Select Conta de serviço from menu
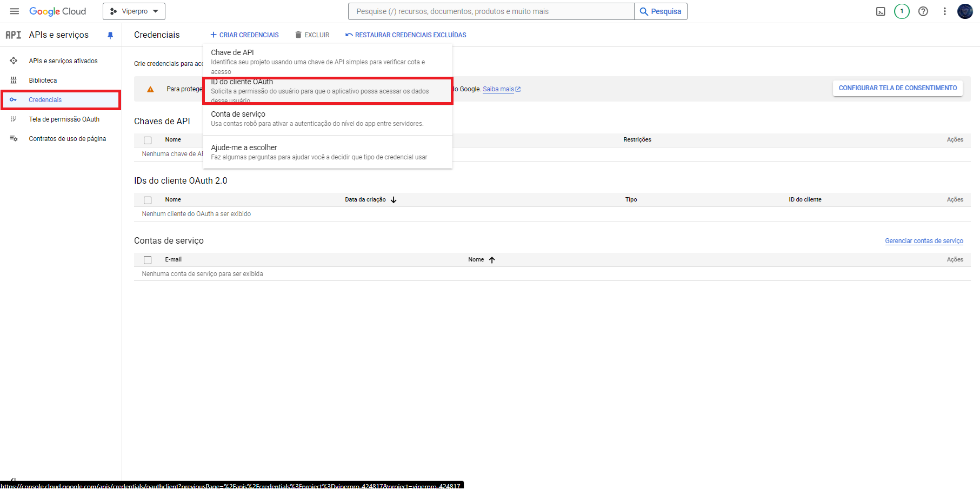Image resolution: width=980 pixels, height=490 pixels. click(327, 119)
